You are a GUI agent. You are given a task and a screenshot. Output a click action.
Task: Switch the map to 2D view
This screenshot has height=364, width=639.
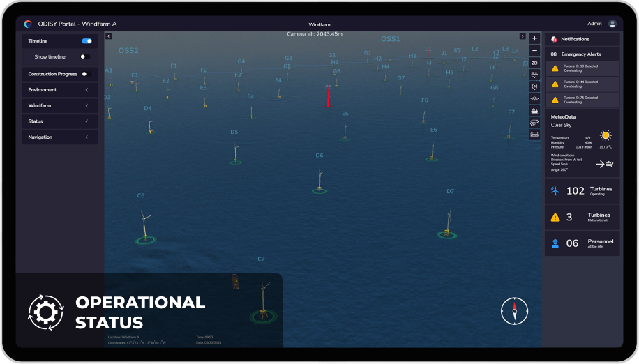coord(534,63)
